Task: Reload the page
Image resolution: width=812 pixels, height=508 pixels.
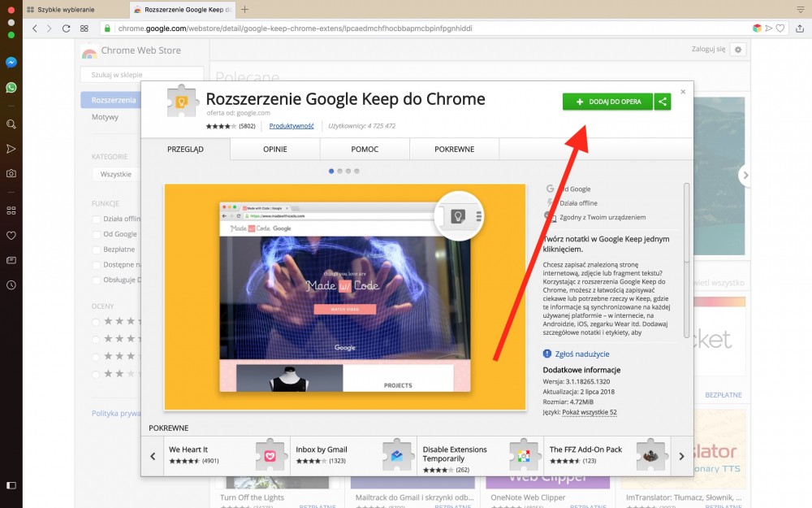Action: [x=67, y=28]
